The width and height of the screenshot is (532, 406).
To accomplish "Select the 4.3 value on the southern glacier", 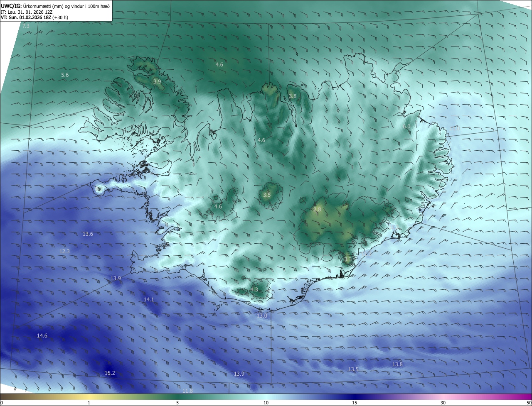I will 254,290.
